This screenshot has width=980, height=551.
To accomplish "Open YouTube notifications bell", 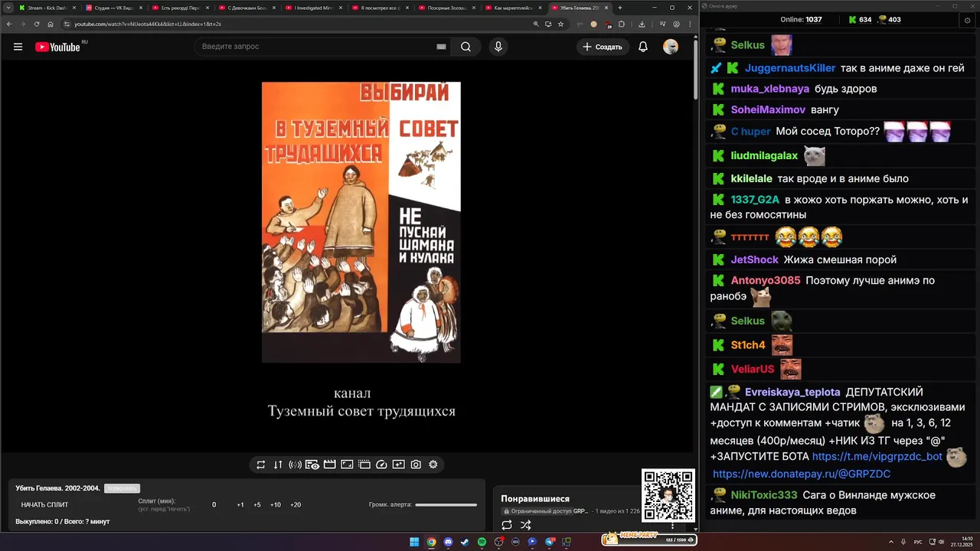I will click(643, 47).
